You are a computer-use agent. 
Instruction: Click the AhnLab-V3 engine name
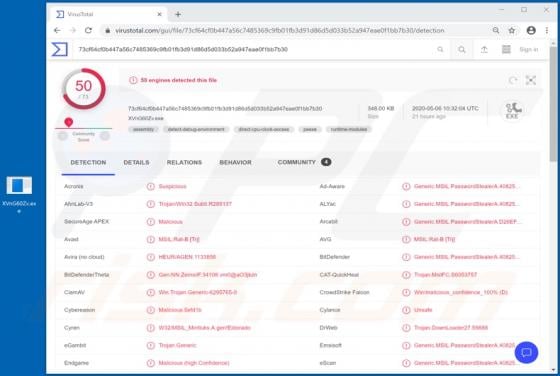click(78, 204)
